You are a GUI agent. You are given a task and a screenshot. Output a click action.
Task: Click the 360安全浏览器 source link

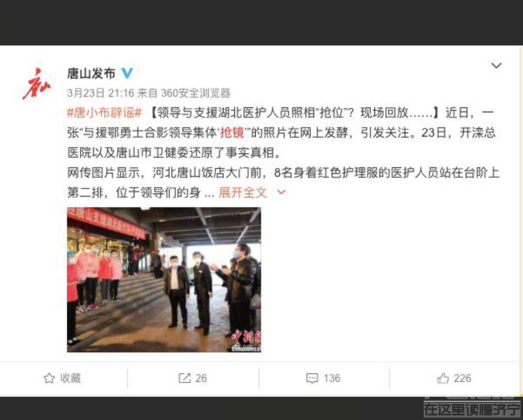coord(196,93)
